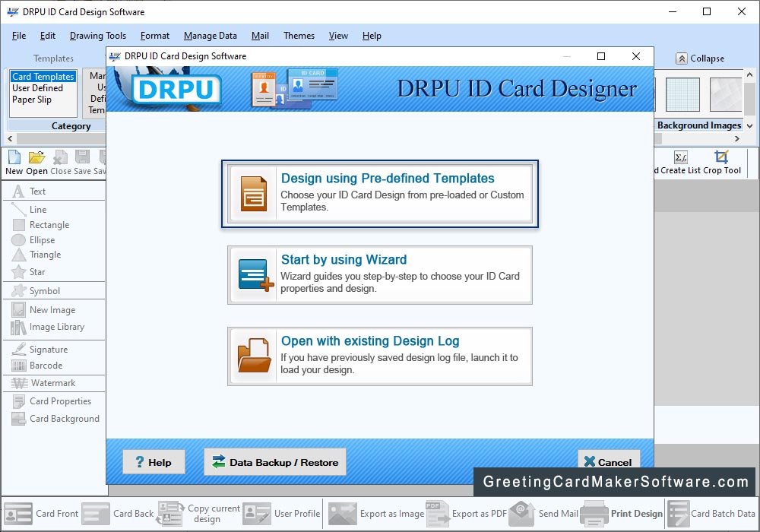Viewport: 760px width, 532px height.
Task: Open User Profile
Action: coord(282,514)
